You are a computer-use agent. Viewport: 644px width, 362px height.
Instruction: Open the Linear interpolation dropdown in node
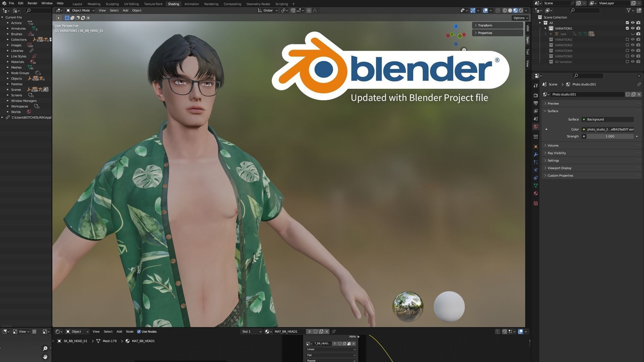pos(331,349)
